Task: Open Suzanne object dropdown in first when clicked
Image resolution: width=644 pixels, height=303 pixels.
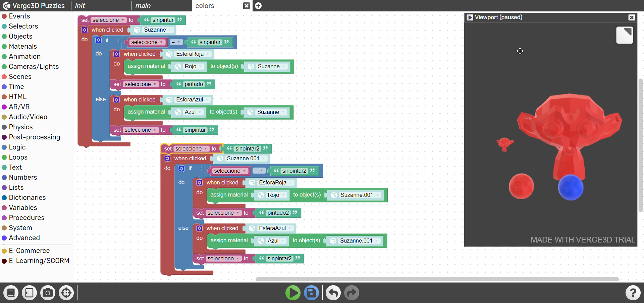Action: [x=158, y=30]
